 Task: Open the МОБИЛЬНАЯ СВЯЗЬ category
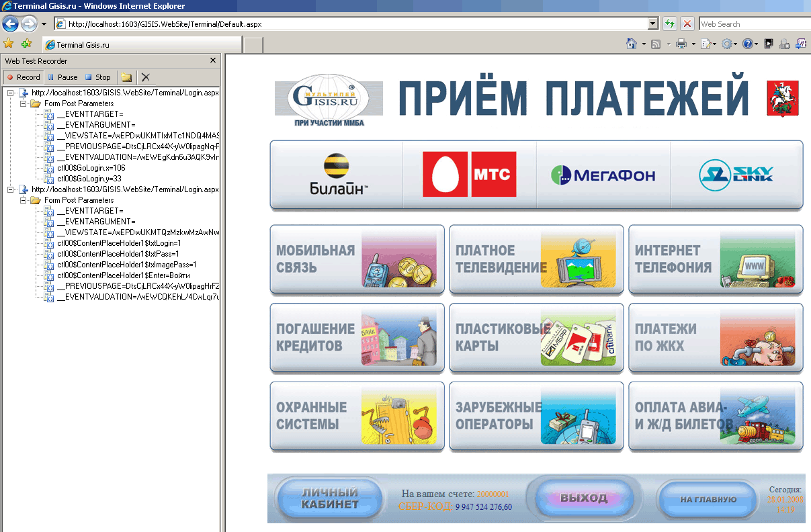point(357,259)
